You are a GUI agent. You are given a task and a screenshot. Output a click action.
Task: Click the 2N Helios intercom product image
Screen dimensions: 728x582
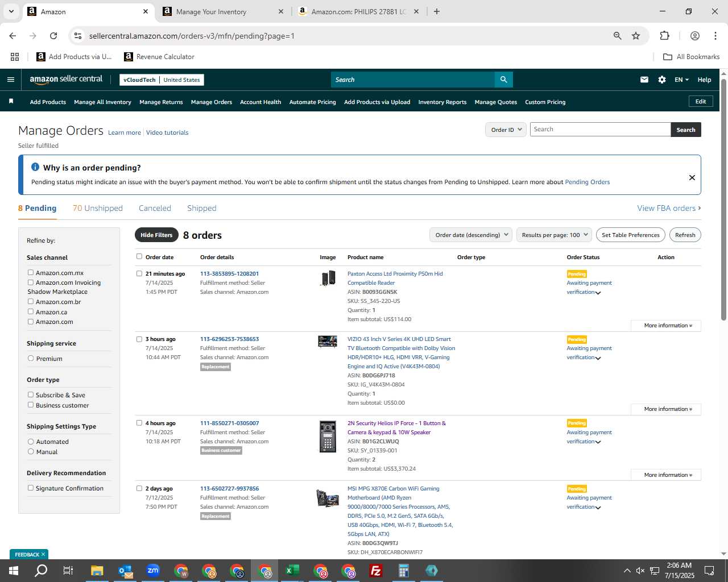coord(328,436)
